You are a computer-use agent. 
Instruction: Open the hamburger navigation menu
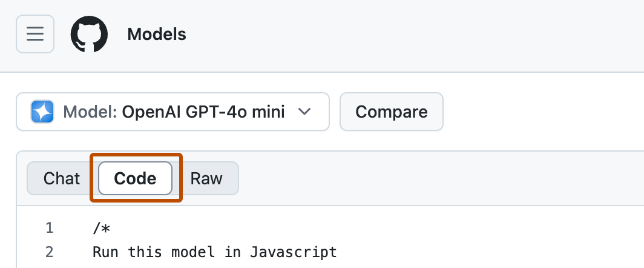coord(35,34)
